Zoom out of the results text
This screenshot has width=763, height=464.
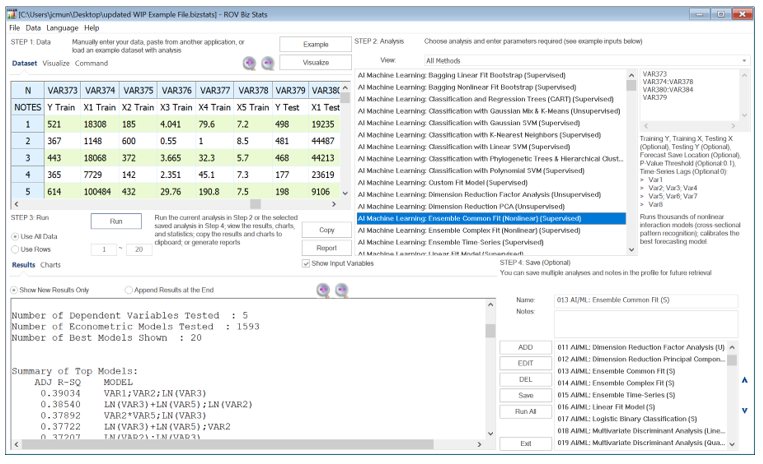(x=342, y=290)
